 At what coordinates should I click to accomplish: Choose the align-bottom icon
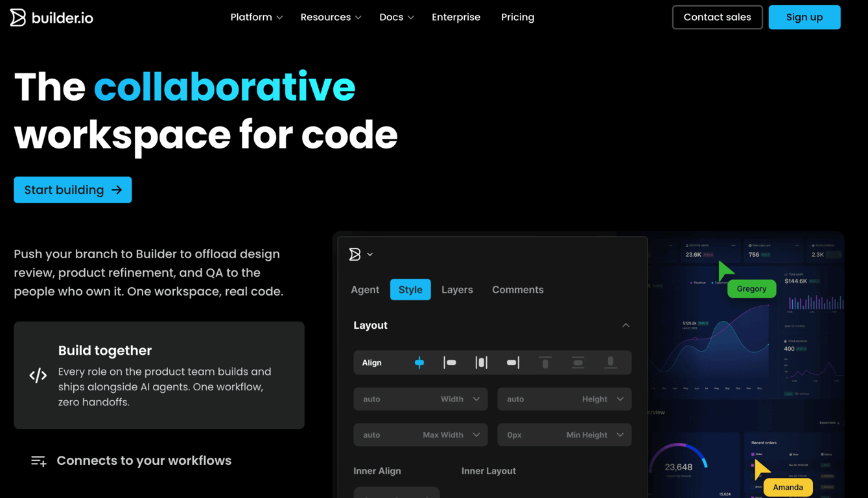pos(611,362)
